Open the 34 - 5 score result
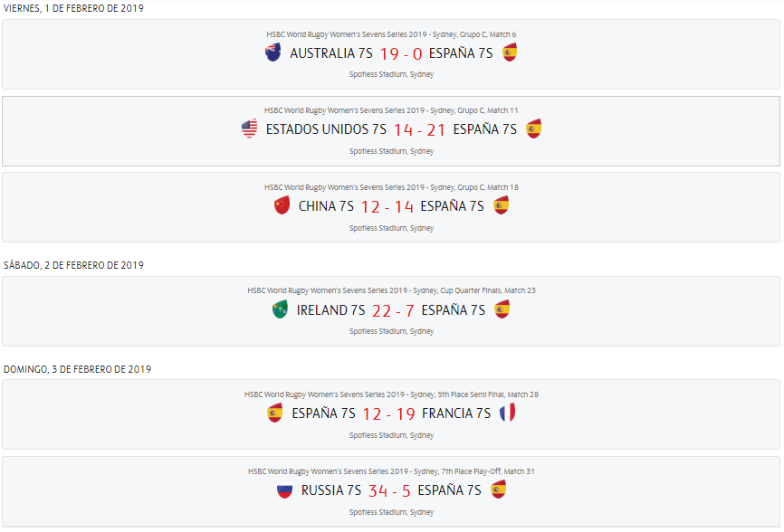 coord(389,491)
